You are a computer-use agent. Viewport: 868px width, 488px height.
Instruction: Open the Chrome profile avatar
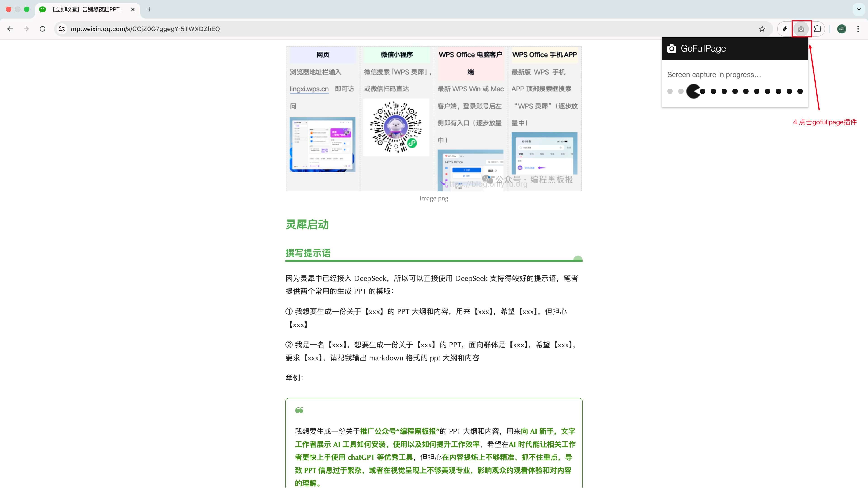click(x=841, y=29)
